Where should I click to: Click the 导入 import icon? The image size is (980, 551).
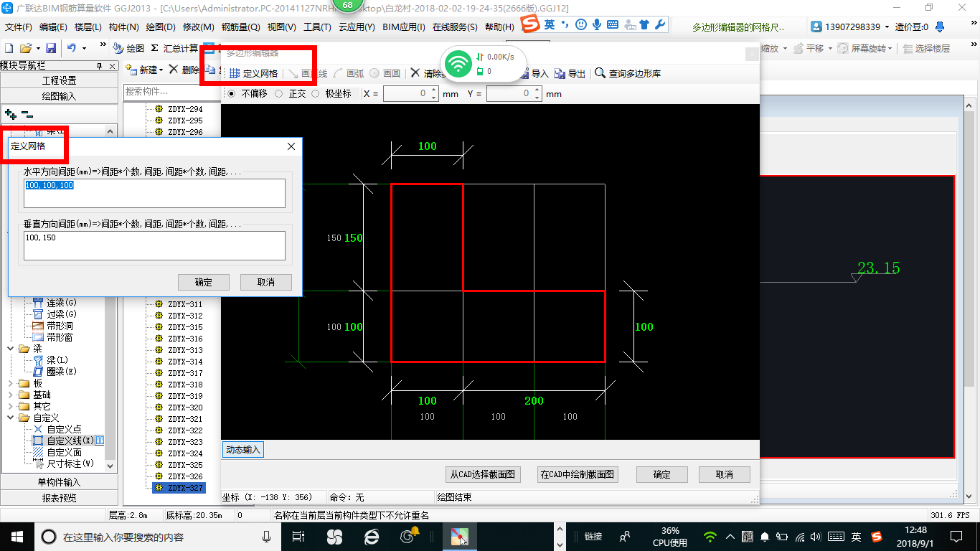coord(534,73)
